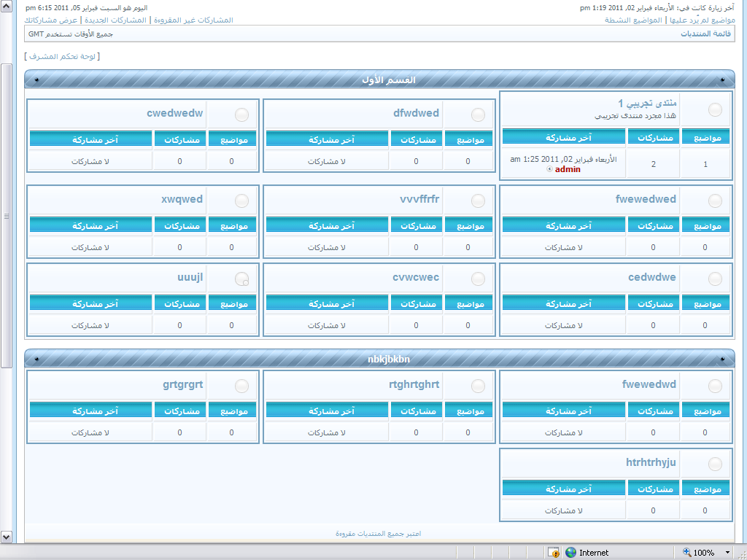The height and width of the screenshot is (560, 747).
Task: Click the Internet zone globe in status bar
Action: pos(570,553)
